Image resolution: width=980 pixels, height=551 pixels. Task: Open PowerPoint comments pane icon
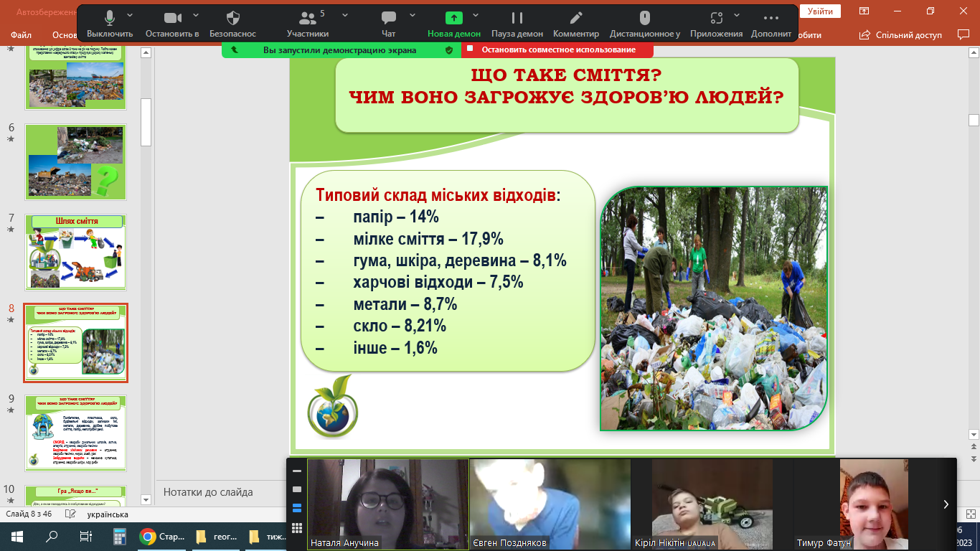[x=963, y=34]
